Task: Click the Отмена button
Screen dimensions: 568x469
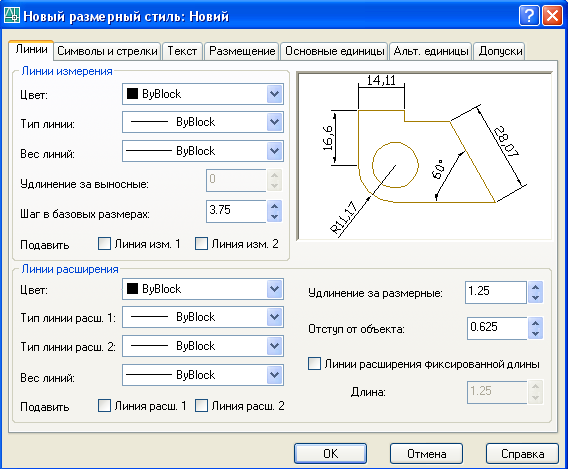Action: (x=426, y=453)
